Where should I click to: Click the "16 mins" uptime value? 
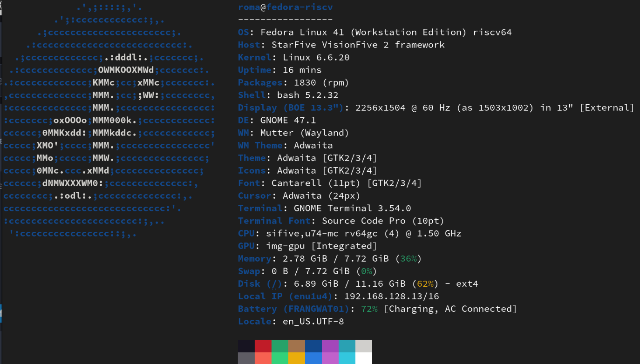tap(302, 70)
